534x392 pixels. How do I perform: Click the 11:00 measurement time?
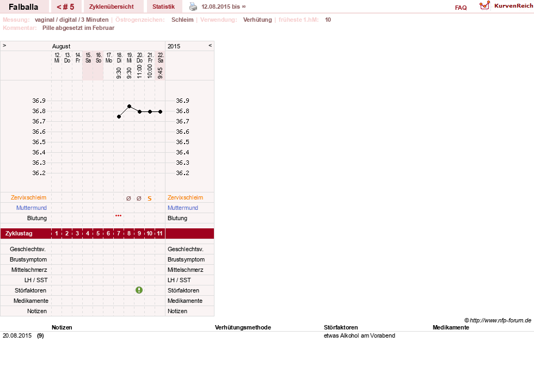coord(140,72)
